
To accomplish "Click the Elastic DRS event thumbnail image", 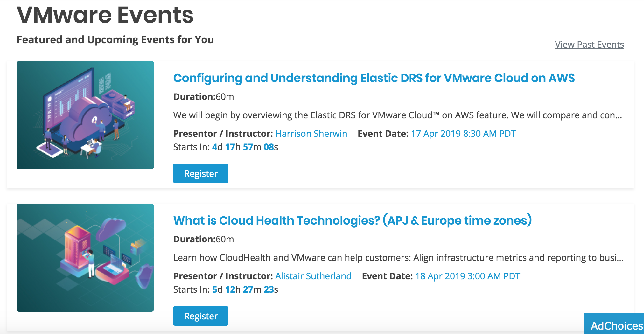I will pos(85,115).
